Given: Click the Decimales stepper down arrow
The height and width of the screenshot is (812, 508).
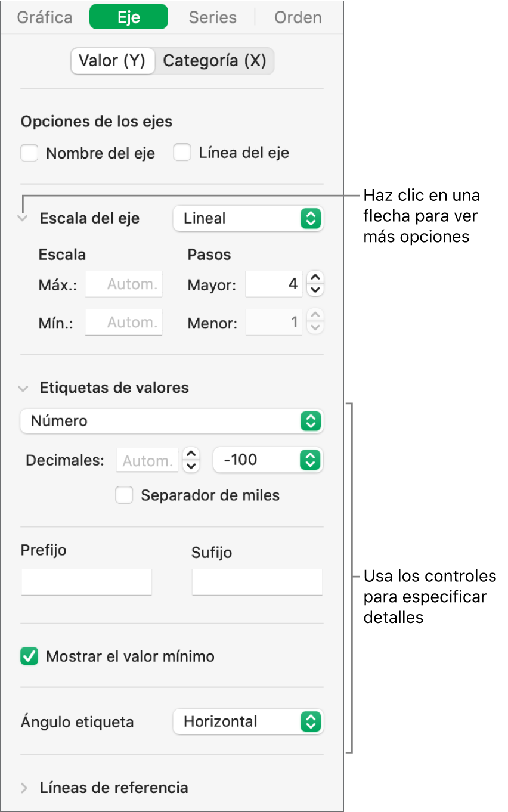Looking at the screenshot, I should [x=191, y=466].
